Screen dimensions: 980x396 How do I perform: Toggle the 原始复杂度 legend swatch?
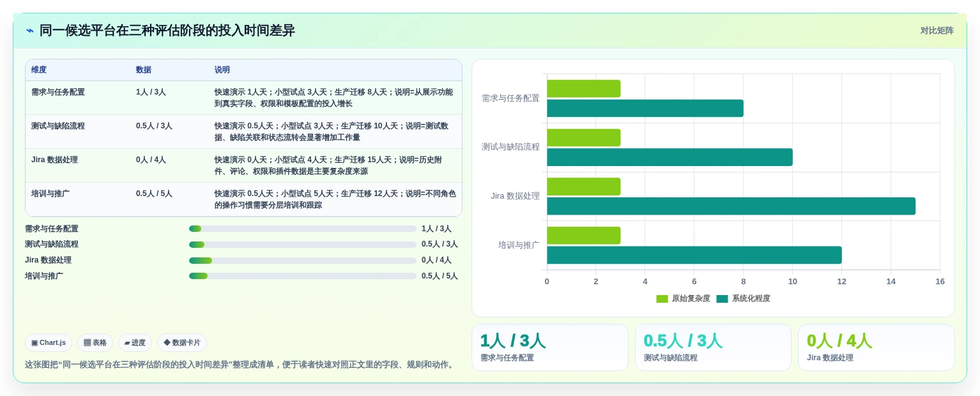click(x=662, y=299)
